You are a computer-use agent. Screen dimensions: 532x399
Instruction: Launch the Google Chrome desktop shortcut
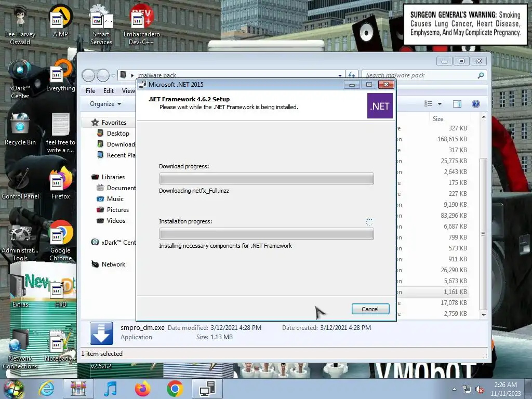click(x=60, y=241)
